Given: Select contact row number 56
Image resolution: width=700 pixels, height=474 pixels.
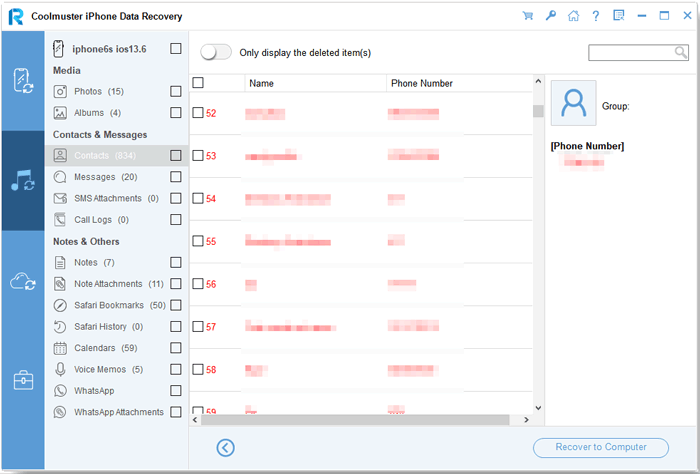Looking at the screenshot, I should point(361,284).
